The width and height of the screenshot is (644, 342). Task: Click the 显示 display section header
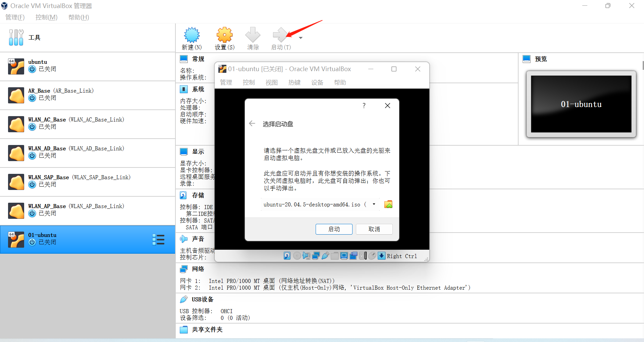click(x=198, y=152)
